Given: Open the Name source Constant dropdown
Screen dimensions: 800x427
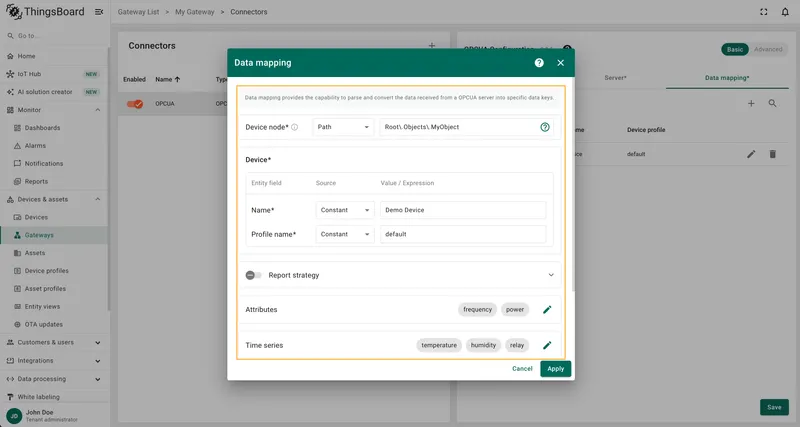Looking at the screenshot, I should (345, 210).
